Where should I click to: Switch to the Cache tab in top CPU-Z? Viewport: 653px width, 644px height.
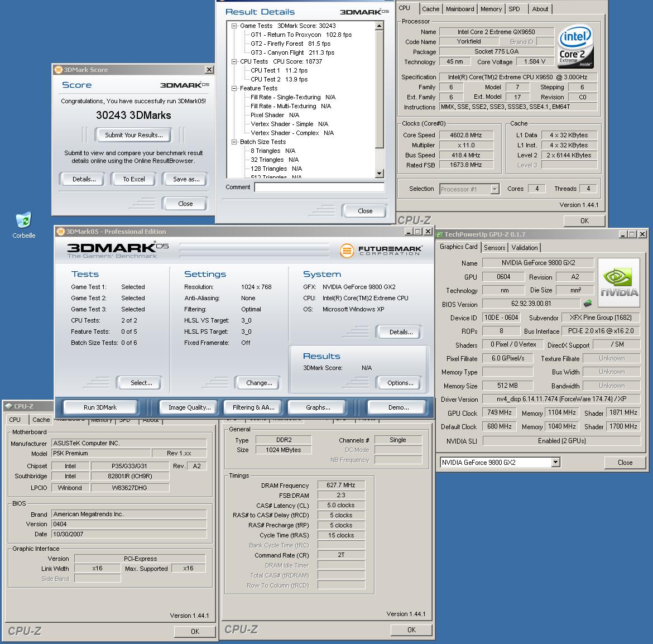click(430, 9)
